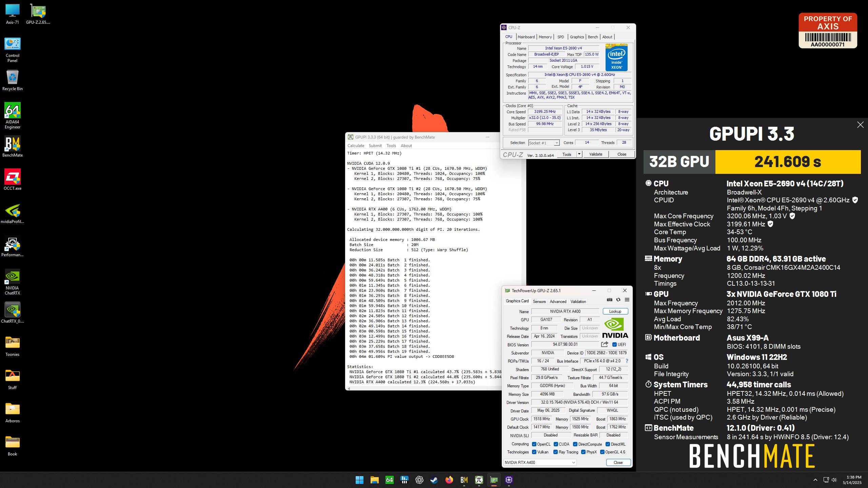Switch to the Sensors tab in GPU-Z
Image resolution: width=868 pixels, height=488 pixels.
pyautogui.click(x=539, y=302)
